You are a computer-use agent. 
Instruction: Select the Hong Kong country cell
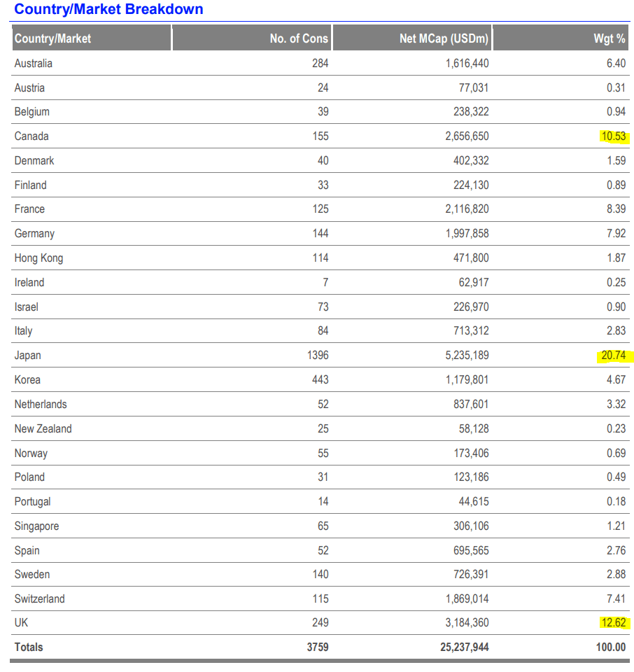point(39,258)
